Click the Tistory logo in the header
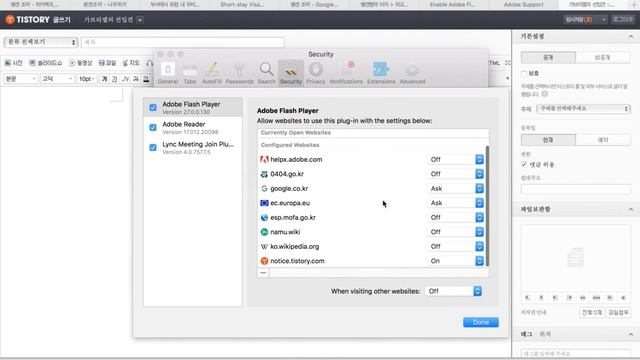The width and height of the screenshot is (640, 360). (28, 20)
